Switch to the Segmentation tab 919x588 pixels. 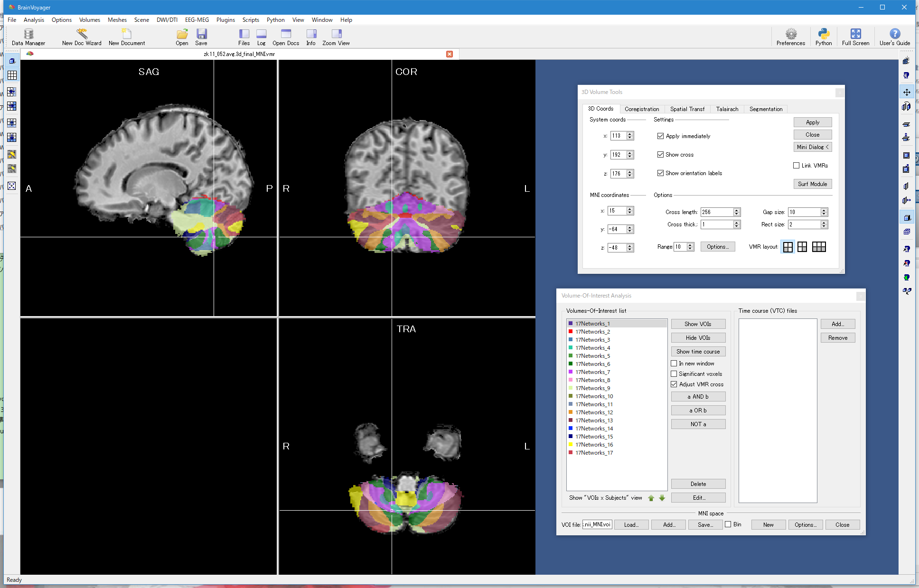tap(766, 109)
